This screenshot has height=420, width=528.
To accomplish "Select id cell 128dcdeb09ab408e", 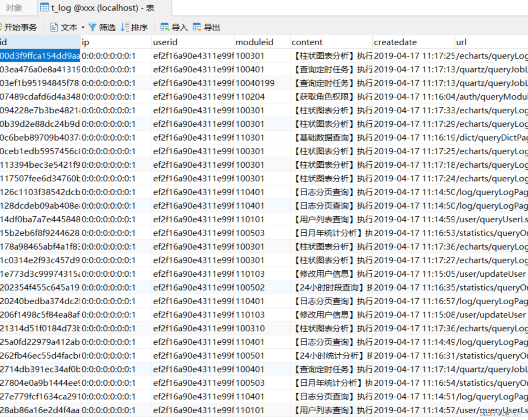I will [x=40, y=206].
